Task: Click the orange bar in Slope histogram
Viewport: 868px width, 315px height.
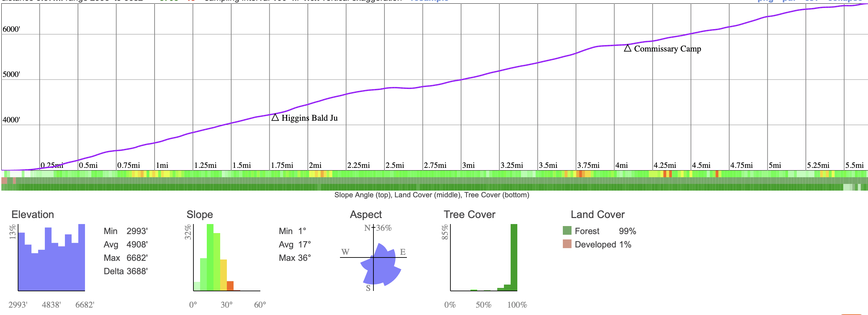Action: click(230, 286)
